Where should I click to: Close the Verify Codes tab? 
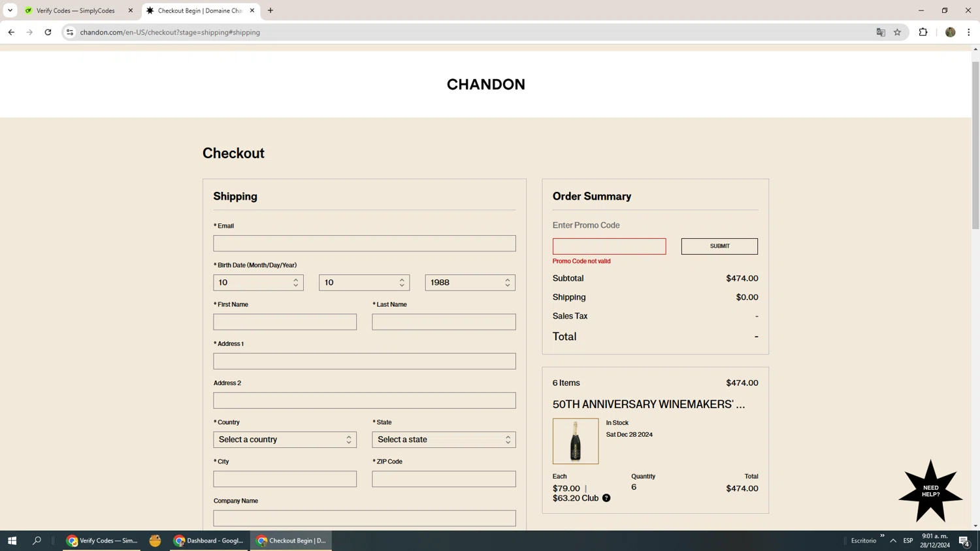click(x=131, y=10)
